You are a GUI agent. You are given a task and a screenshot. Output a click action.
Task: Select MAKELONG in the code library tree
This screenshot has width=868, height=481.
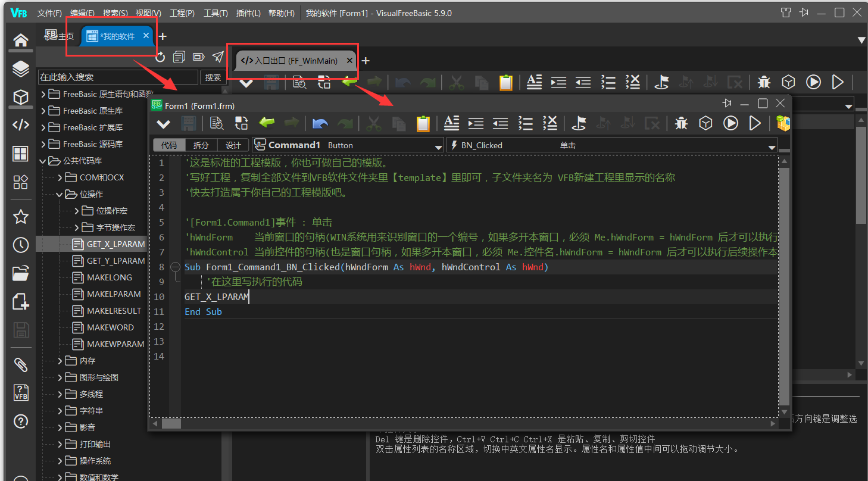(109, 277)
